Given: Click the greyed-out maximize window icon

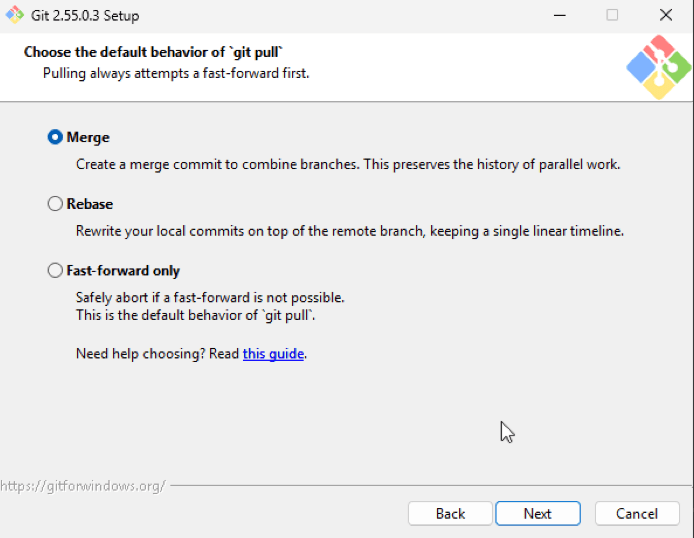Looking at the screenshot, I should pos(613,15).
